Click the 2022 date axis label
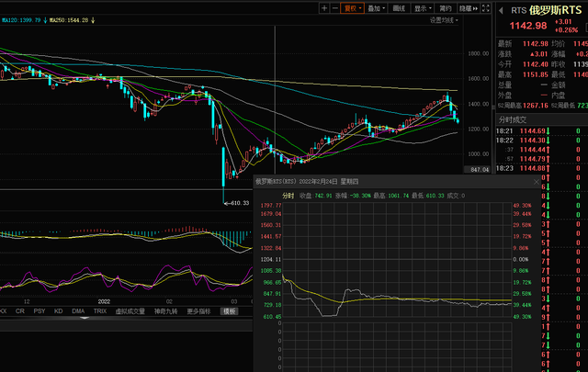Screen dimensions: 588x372 (x=104, y=302)
